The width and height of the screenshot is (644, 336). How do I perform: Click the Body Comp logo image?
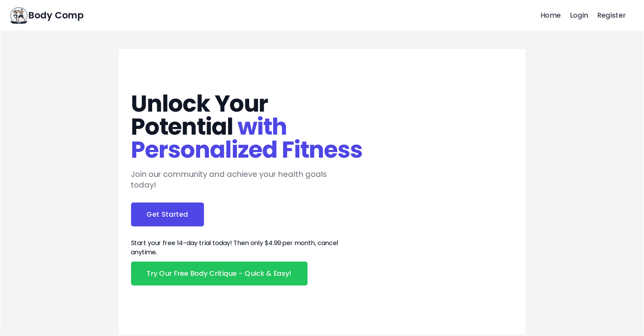[19, 15]
